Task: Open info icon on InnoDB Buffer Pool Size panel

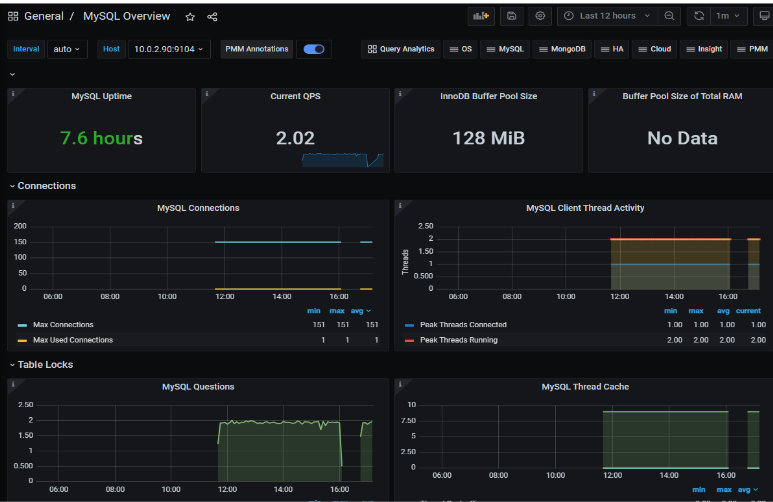Action: pyautogui.click(x=400, y=94)
